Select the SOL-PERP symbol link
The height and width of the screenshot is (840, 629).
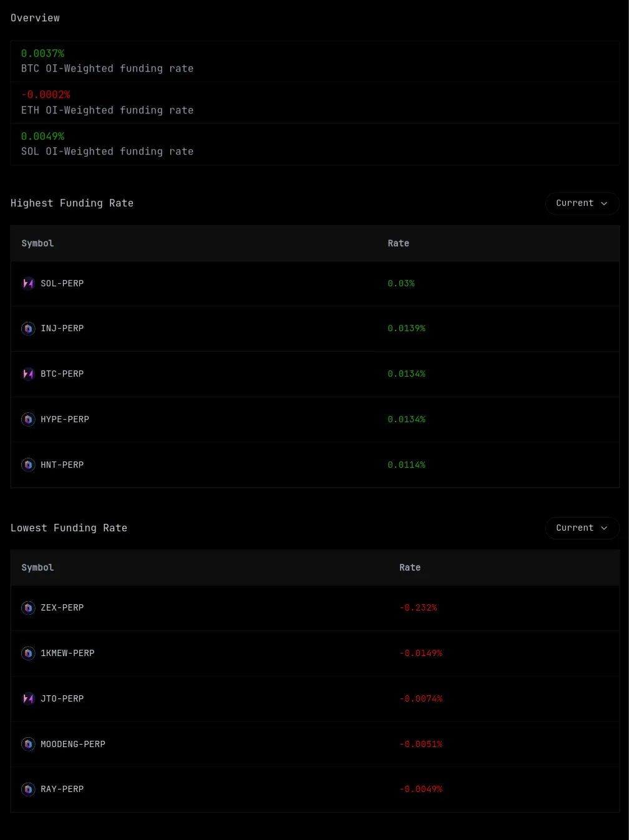[x=62, y=284]
